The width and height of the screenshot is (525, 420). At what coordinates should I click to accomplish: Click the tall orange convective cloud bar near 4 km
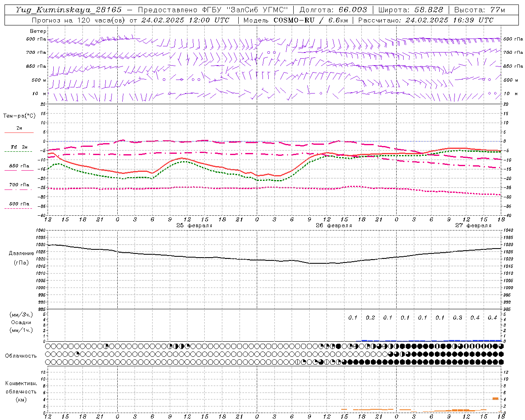click(x=495, y=398)
